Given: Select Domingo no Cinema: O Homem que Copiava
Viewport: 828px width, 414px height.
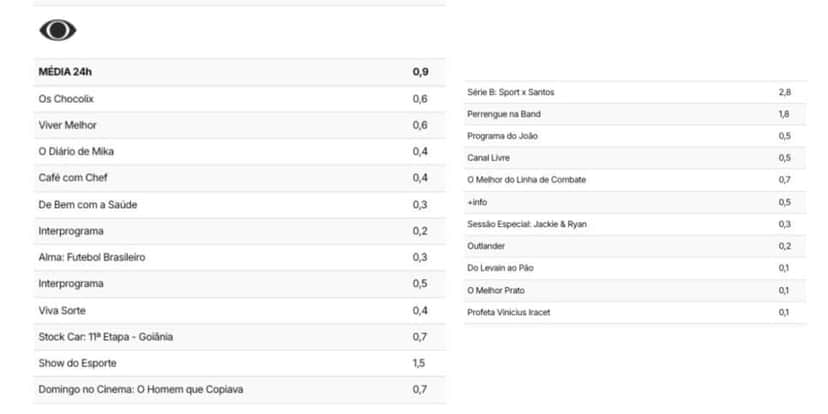Looking at the screenshot, I should click(x=239, y=390).
